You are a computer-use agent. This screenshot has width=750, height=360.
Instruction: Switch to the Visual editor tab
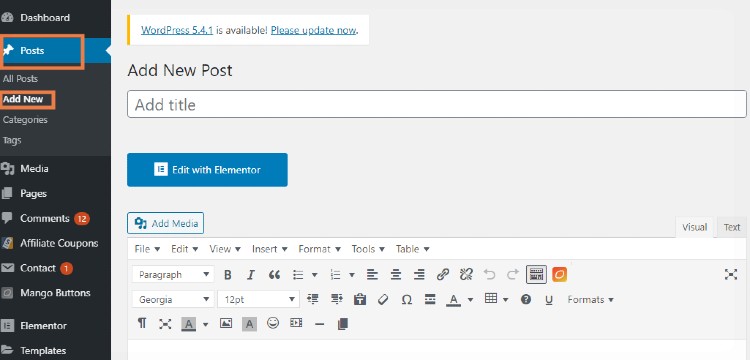coord(695,228)
